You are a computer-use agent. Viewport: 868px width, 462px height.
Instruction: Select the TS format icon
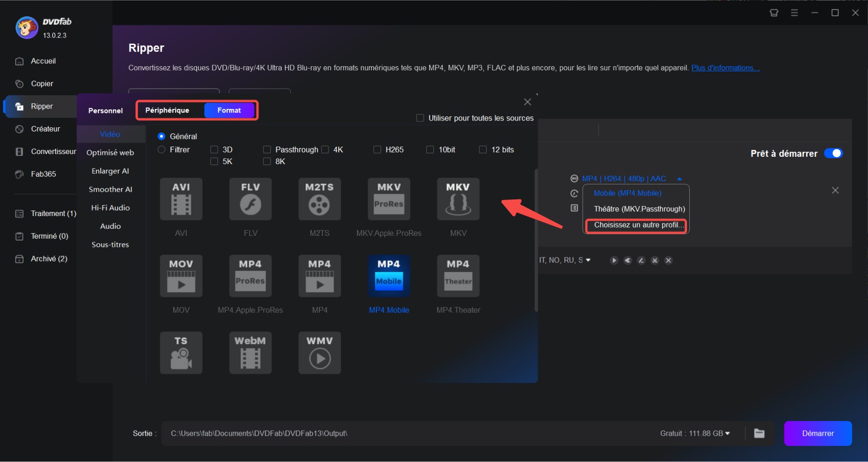tap(181, 353)
